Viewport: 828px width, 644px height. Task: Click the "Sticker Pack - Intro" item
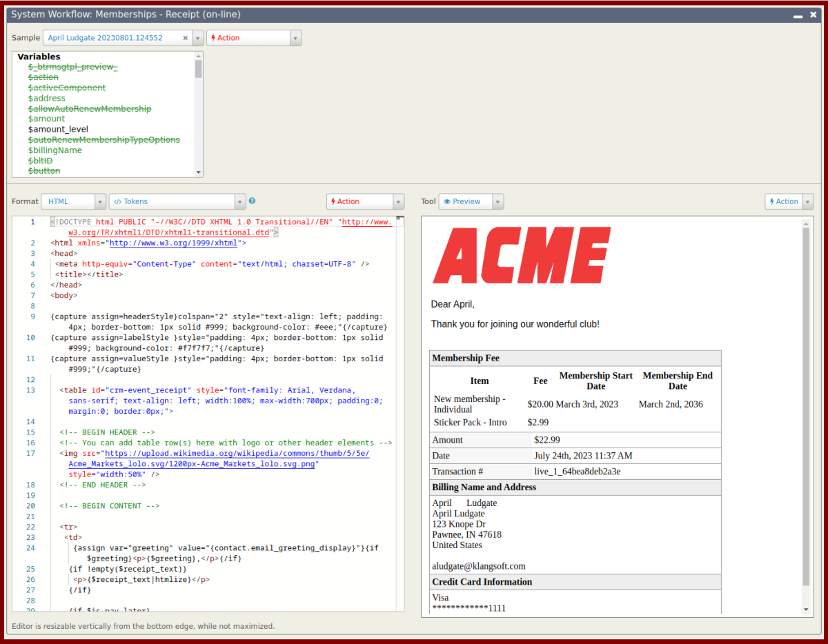(x=471, y=422)
